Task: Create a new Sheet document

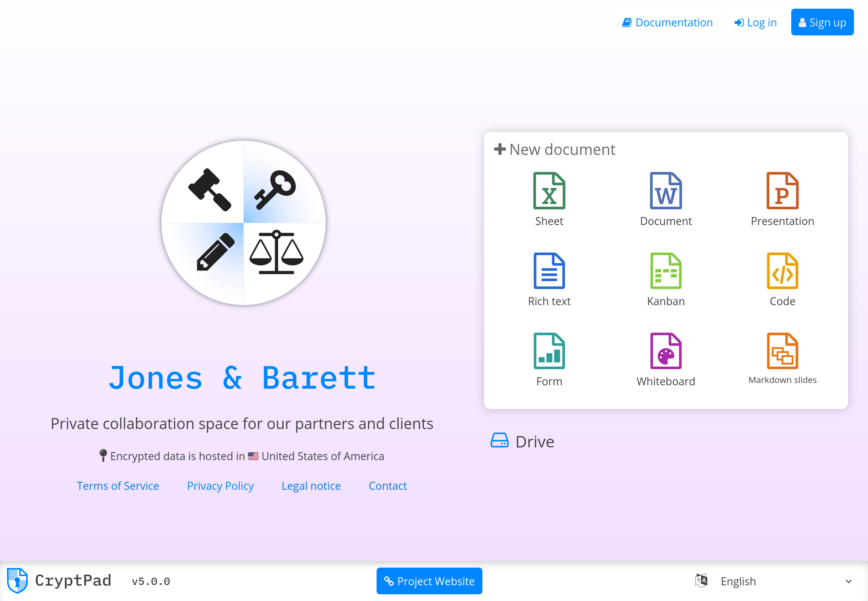Action: (x=549, y=199)
